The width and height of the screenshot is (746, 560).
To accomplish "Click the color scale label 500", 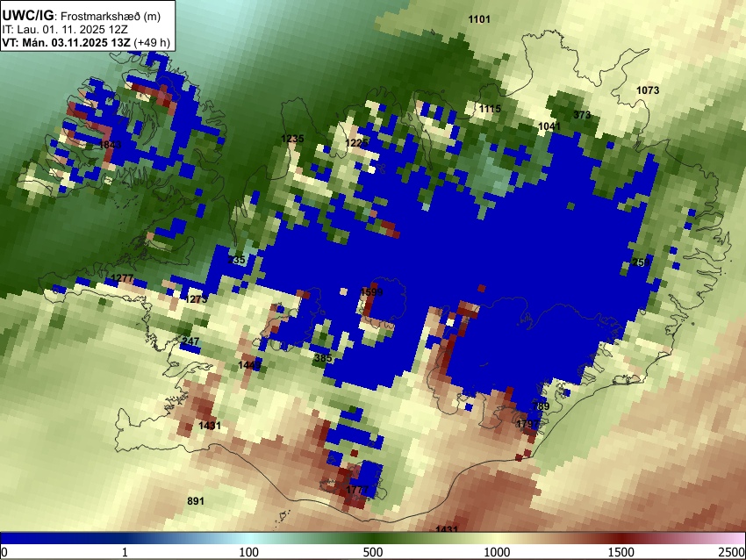I will [373, 552].
